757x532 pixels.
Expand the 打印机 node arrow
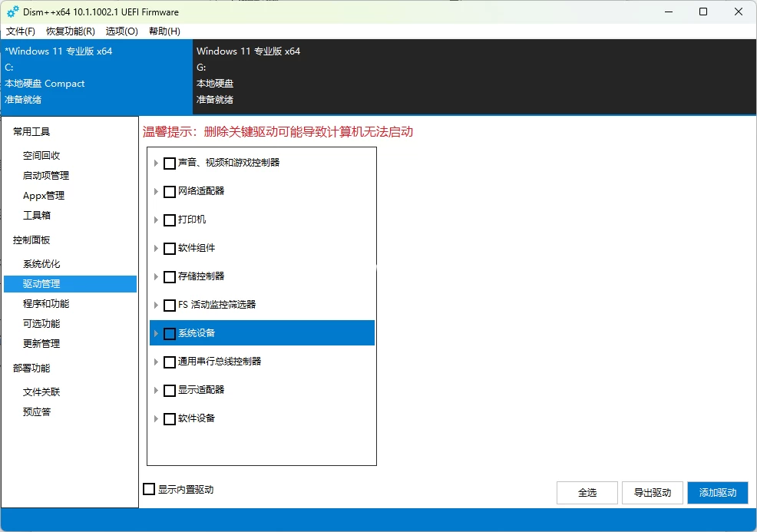(156, 220)
